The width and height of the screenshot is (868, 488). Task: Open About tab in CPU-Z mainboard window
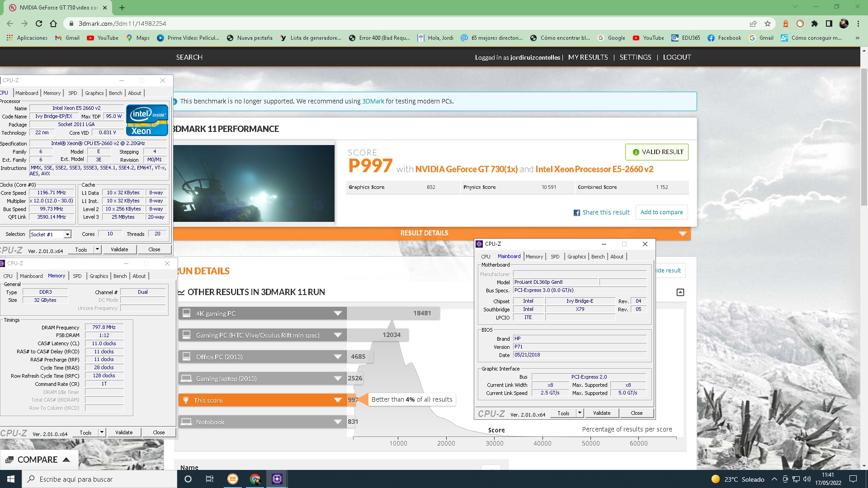click(x=617, y=257)
